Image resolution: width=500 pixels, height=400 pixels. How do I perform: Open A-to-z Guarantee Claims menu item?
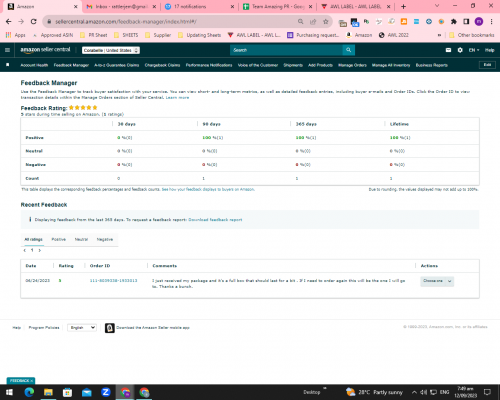(117, 65)
